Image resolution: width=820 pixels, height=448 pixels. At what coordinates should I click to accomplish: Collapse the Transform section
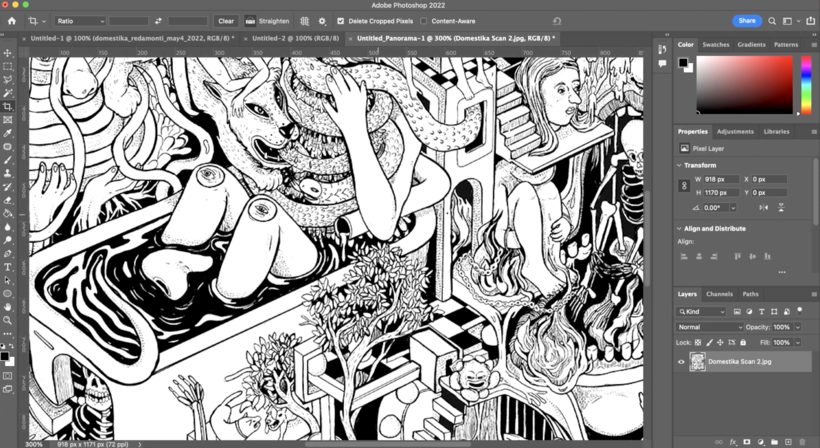(679, 165)
